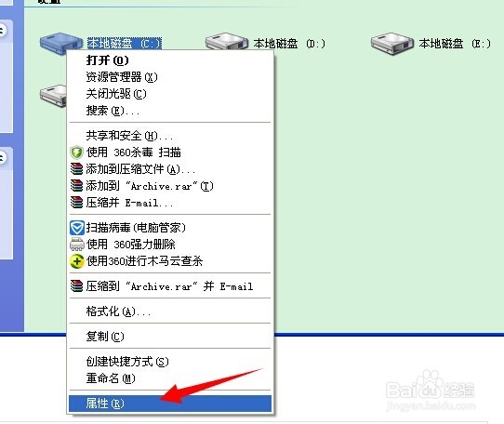Select the Local Disk (C:) drive icon
Image resolution: width=504 pixels, height=424 pixels.
tap(61, 43)
